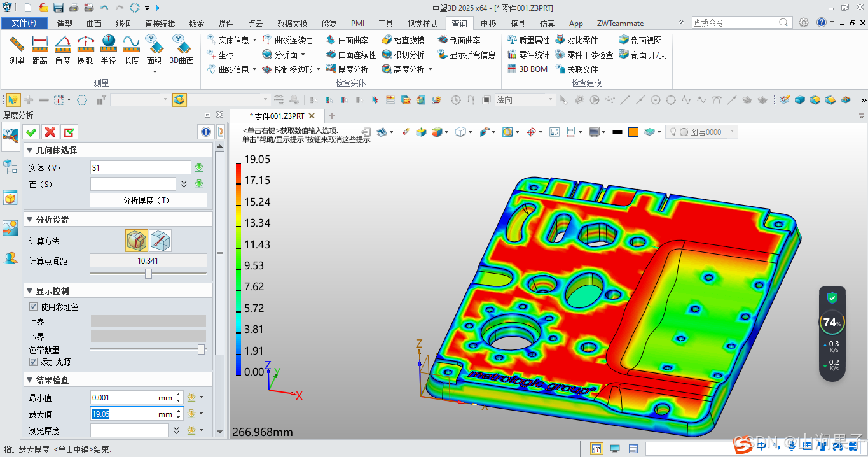
Task: Show 显示折弯信息 bend information
Action: pos(467,55)
